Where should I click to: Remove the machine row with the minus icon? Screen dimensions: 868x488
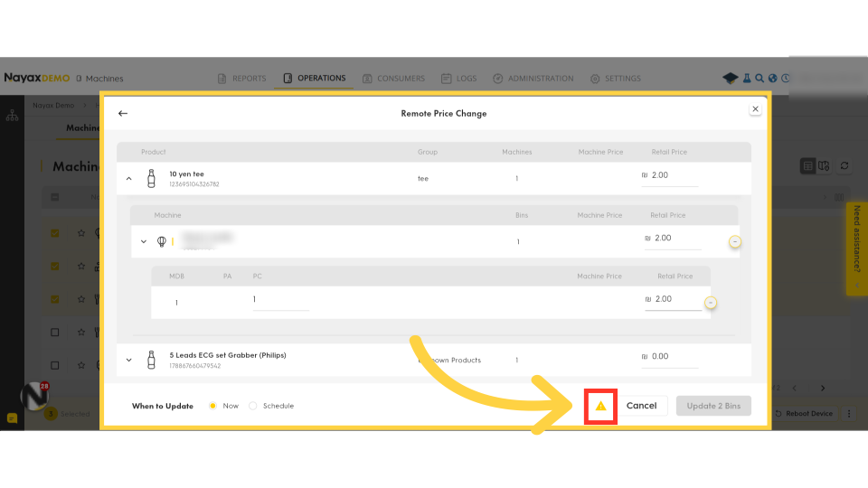coord(734,242)
